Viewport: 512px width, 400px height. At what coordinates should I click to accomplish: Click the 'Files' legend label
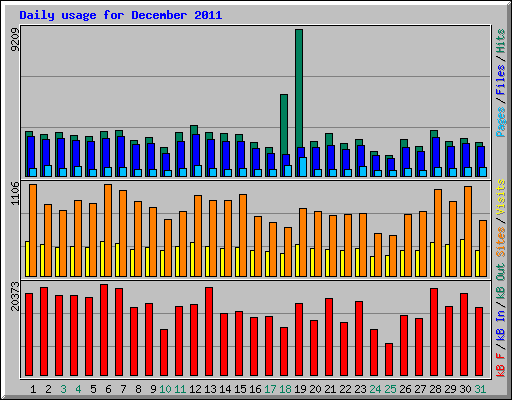(x=501, y=79)
